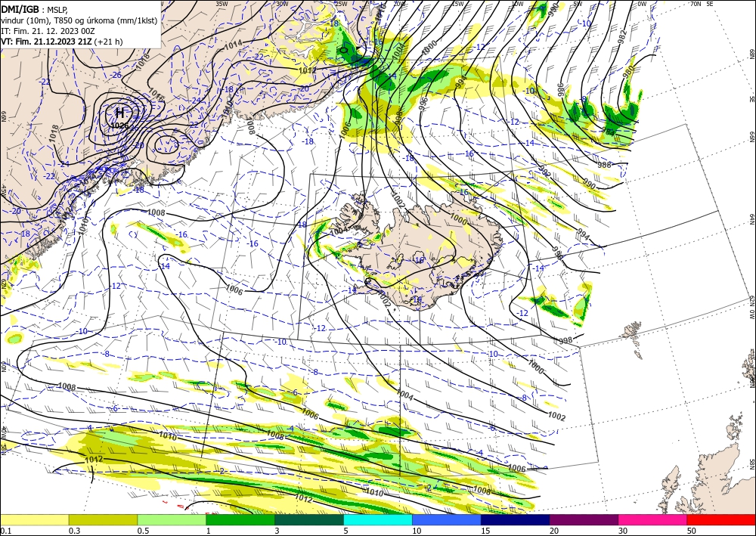This screenshot has height=536, width=756.
Task: Select the green 1–3 legend color segment
Action: (240, 519)
